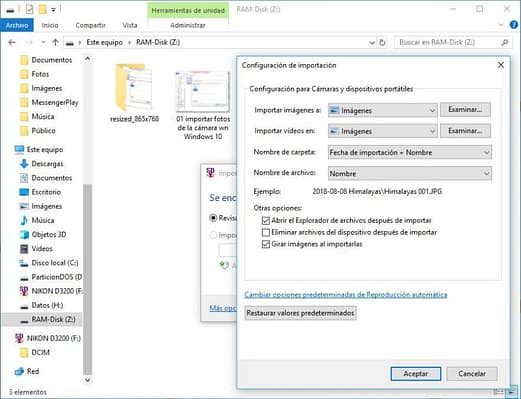Open recent locations dropdown arrow
This screenshot has width=521, height=399.
[x=43, y=42]
